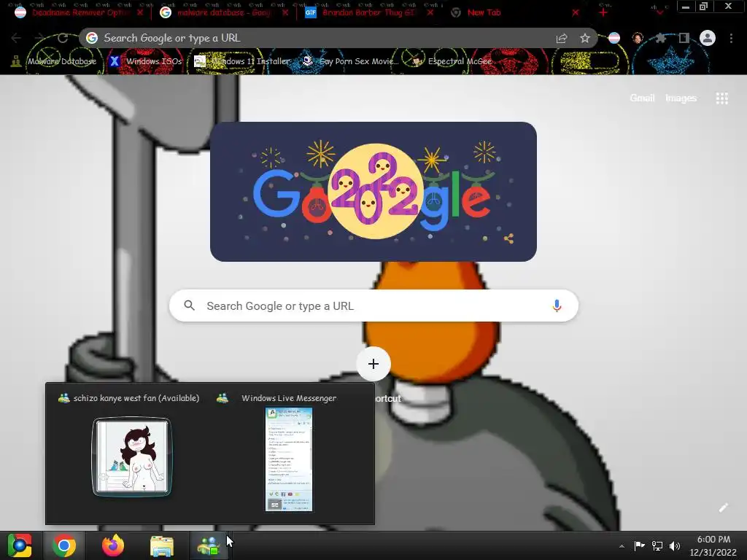Close the Brandon Barber Thug GIF tab

pyautogui.click(x=430, y=13)
